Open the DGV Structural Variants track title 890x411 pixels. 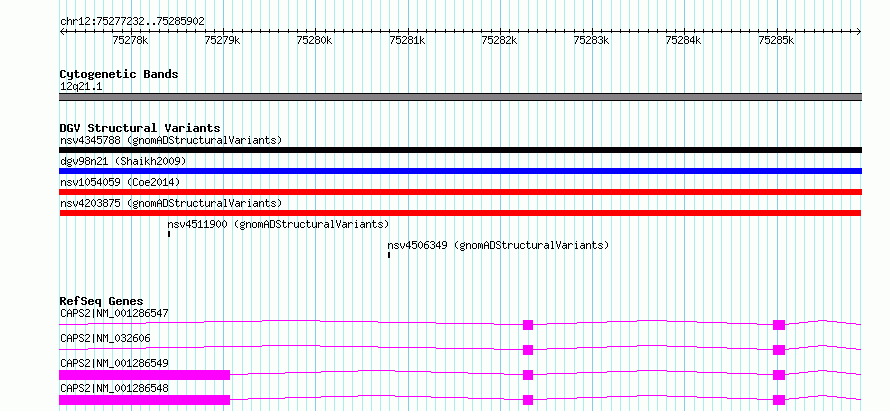pos(140,128)
